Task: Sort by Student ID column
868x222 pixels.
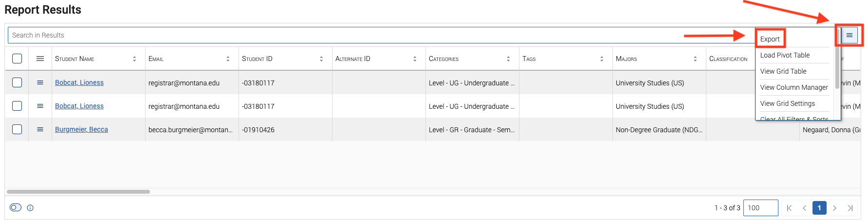Action: tap(321, 59)
